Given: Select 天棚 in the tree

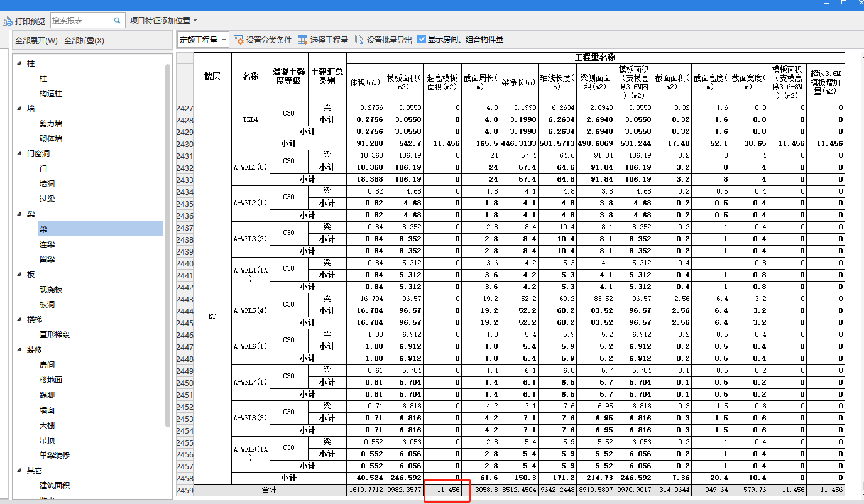Looking at the screenshot, I should 47,425.
